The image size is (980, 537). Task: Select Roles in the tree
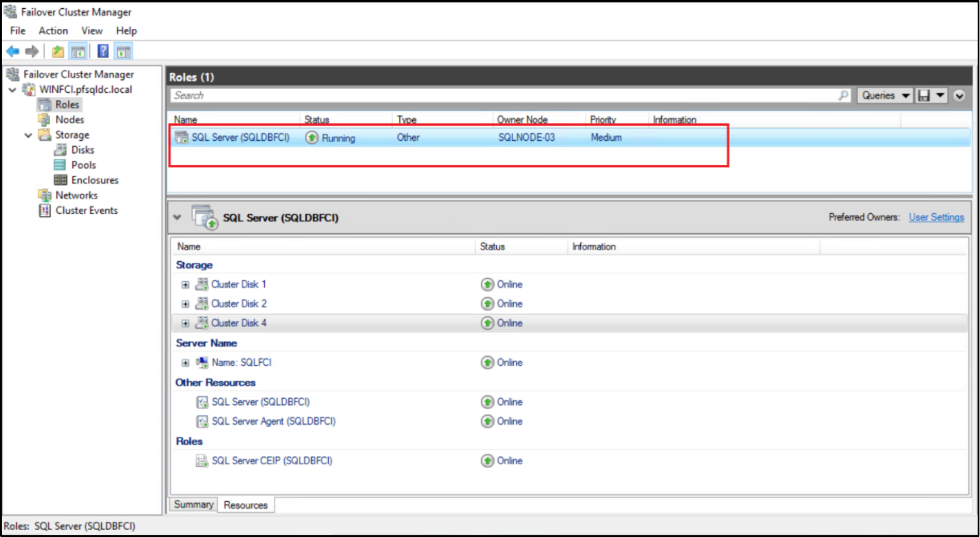[x=67, y=104]
